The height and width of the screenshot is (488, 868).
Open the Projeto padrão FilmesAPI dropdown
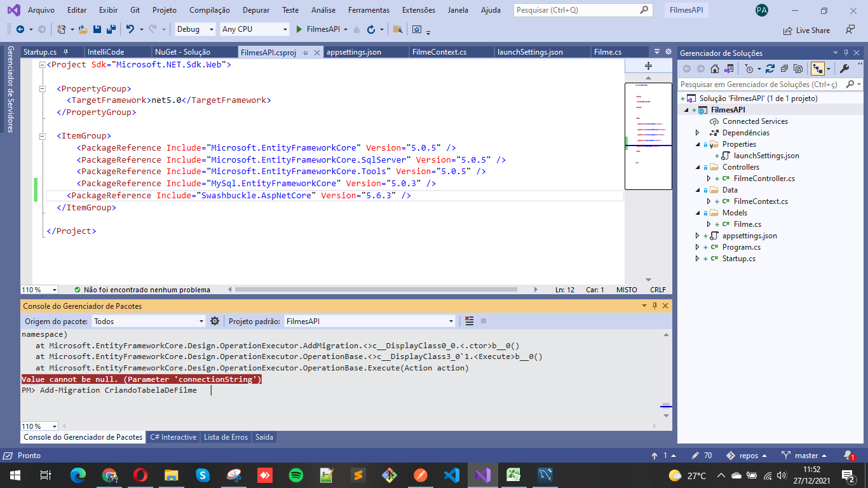[370, 321]
